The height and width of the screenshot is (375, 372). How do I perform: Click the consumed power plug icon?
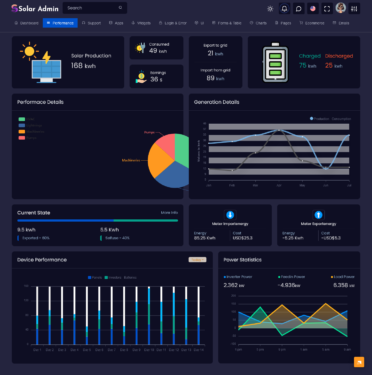pos(141,48)
